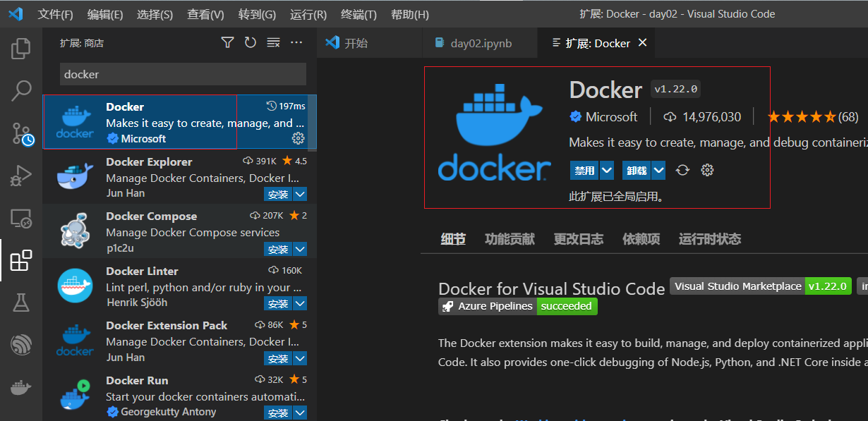
Task: Open the 帮助(H) menu
Action: click(409, 14)
